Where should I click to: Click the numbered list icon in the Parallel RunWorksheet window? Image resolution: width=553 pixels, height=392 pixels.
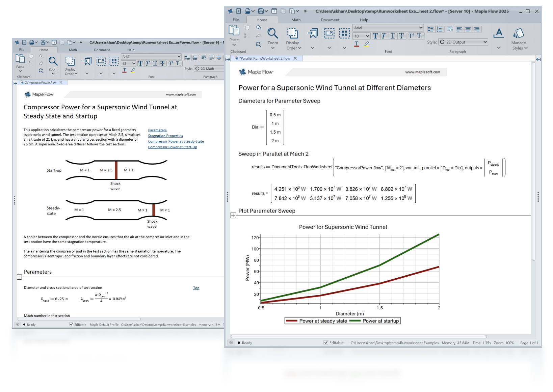coord(439,29)
